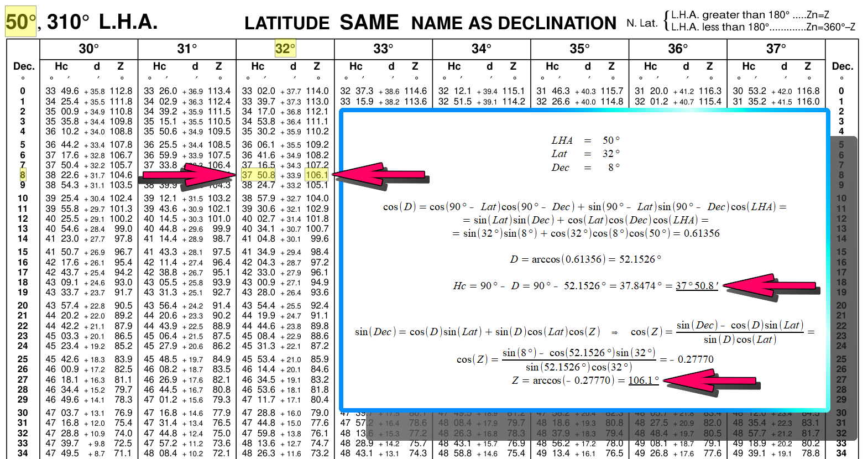Click Hc '30 53.2' in the 37° column
868x459 pixels.
click(749, 91)
